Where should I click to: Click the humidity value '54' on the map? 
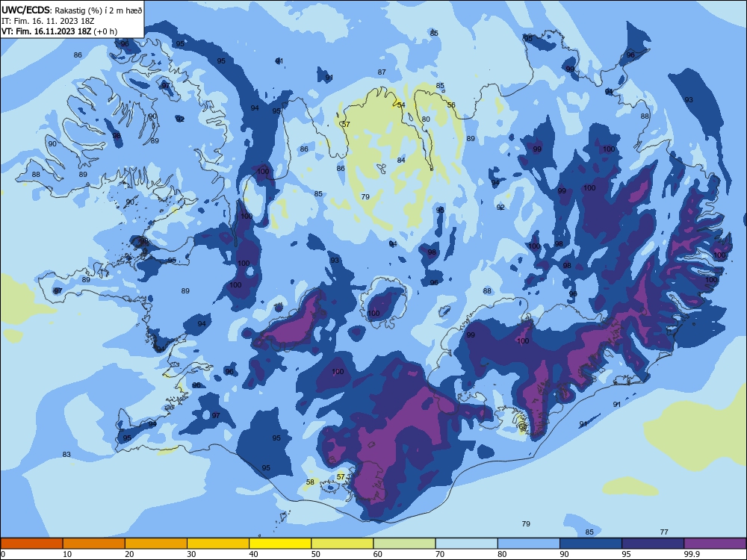pos(401,105)
